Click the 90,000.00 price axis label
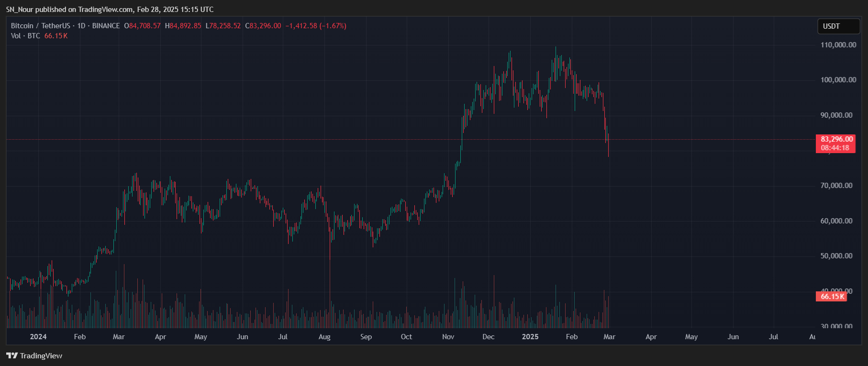Image resolution: width=868 pixels, height=366 pixels. 836,115
